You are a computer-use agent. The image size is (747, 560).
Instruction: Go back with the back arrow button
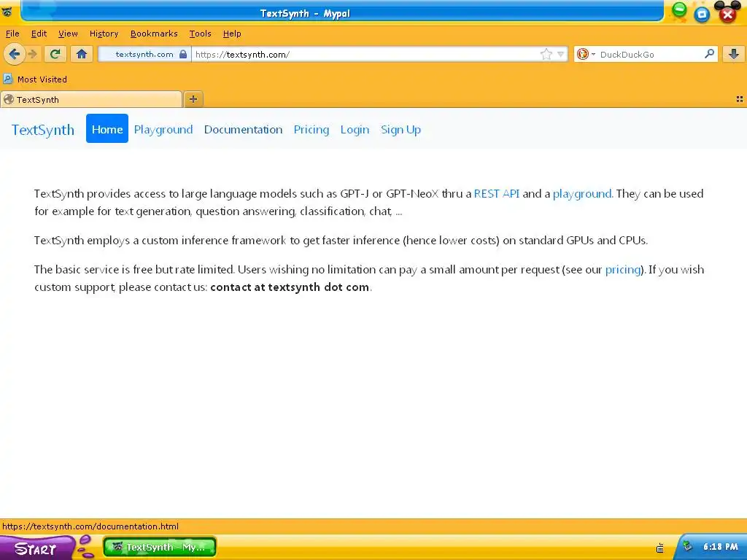(15, 54)
